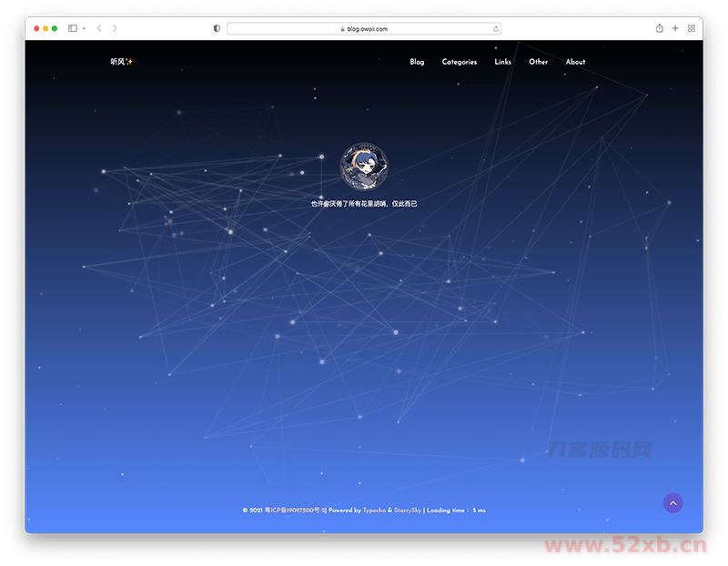
Task: Expand the sidebar options chevron
Action: click(83, 28)
